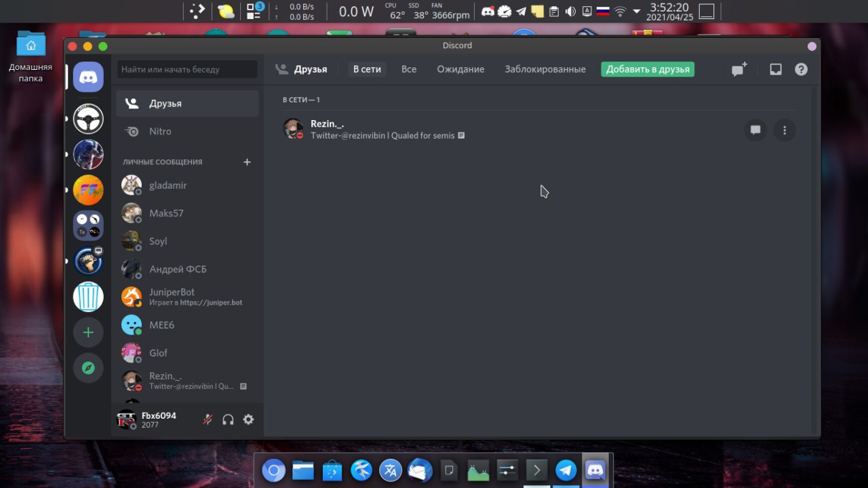Image resolution: width=868 pixels, height=488 pixels.
Task: Click the add a server plus button
Action: pyautogui.click(x=88, y=333)
